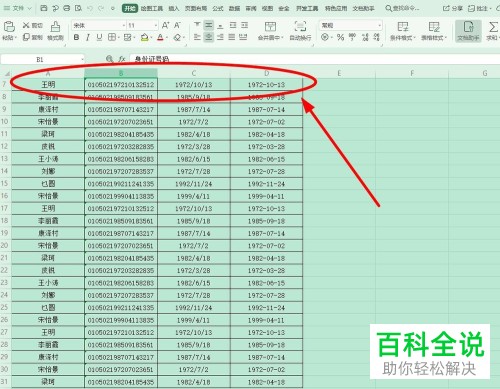Paste using the clipboard icon
Viewport: 500px width, 389px height.
coord(9,27)
